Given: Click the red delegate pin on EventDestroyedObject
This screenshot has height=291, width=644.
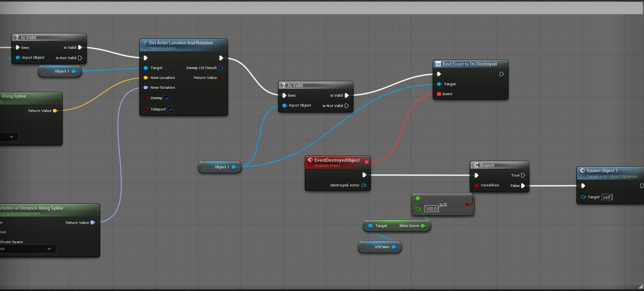Looking at the screenshot, I should 366,161.
